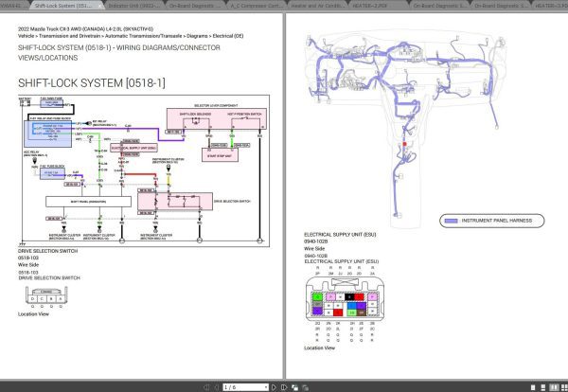Click Wire Side under 0940-102B
This screenshot has height=392, width=568.
click(314, 248)
